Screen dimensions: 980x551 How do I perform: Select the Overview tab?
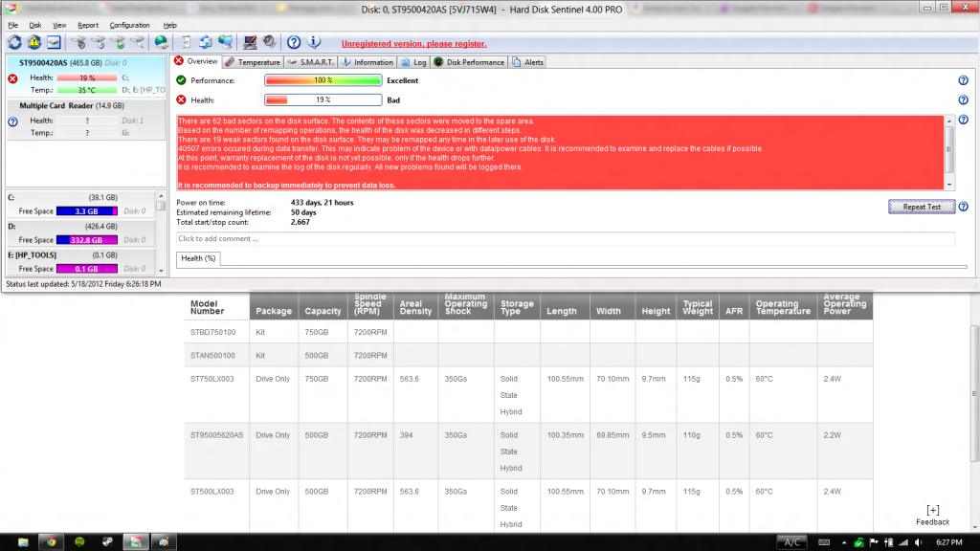(196, 61)
